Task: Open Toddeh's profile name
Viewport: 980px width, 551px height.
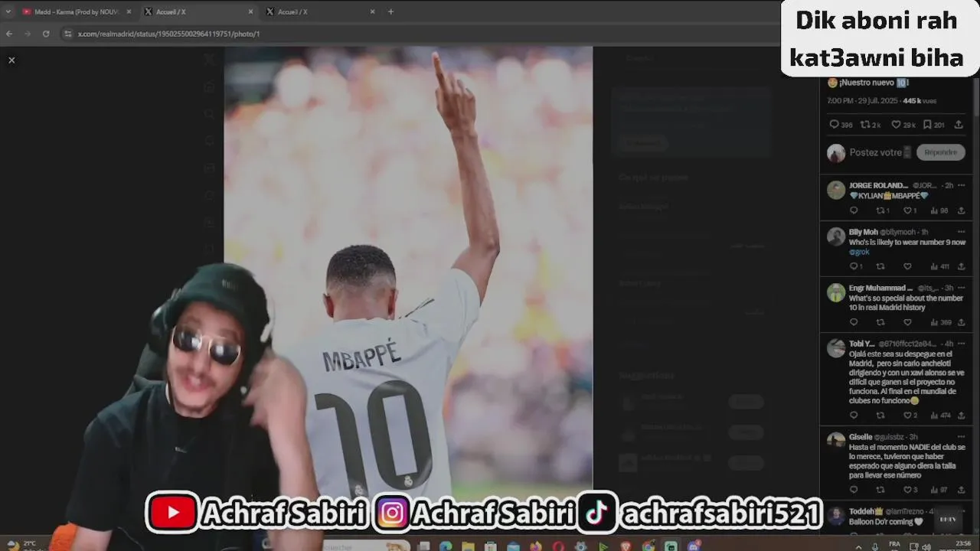Action: click(x=866, y=511)
